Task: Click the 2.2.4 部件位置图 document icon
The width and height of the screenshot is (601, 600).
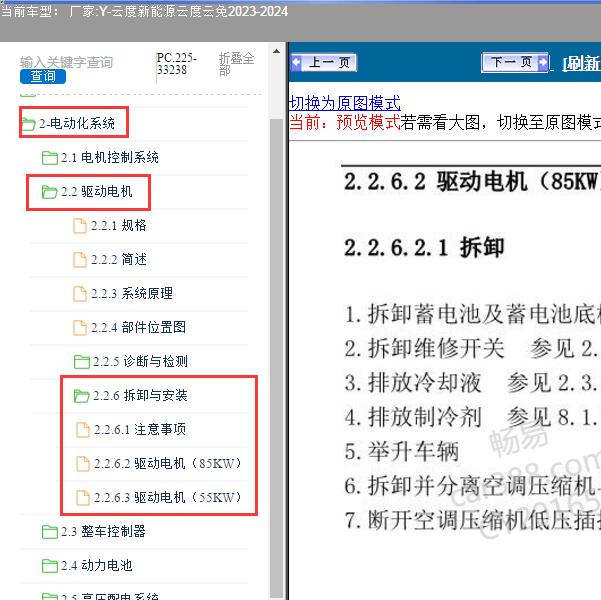Action: 80,328
